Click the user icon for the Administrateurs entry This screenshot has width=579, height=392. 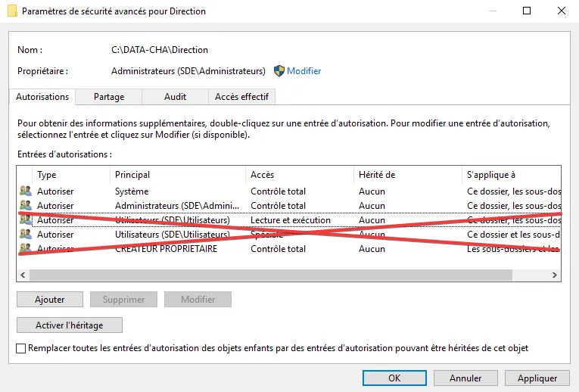26,206
